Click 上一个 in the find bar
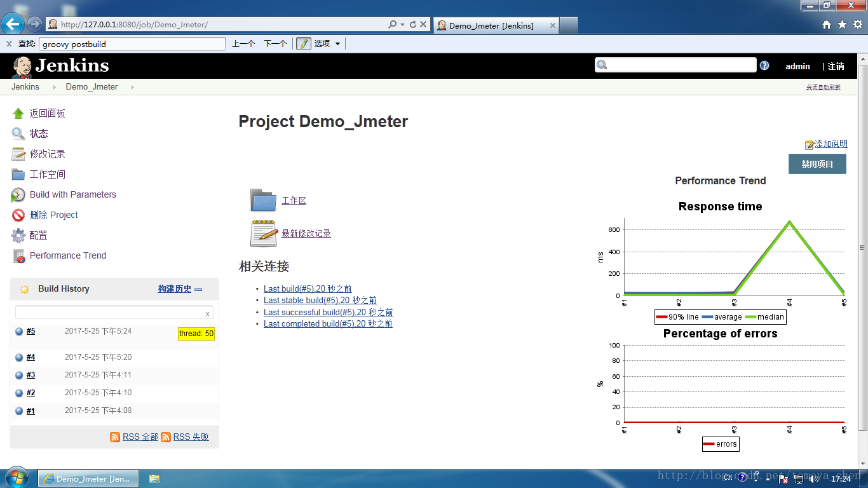Screen dimensions: 868x488 pyautogui.click(x=243, y=44)
